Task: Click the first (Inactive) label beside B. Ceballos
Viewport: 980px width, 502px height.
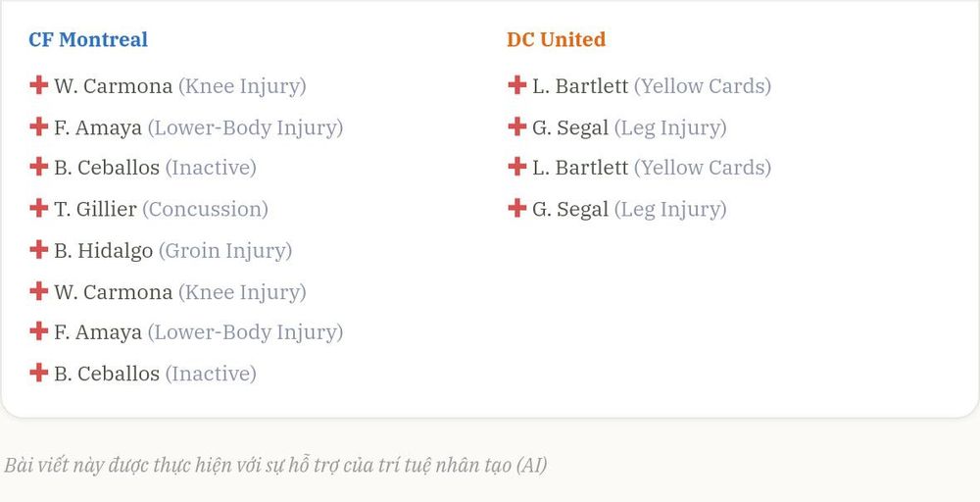Action: (211, 168)
